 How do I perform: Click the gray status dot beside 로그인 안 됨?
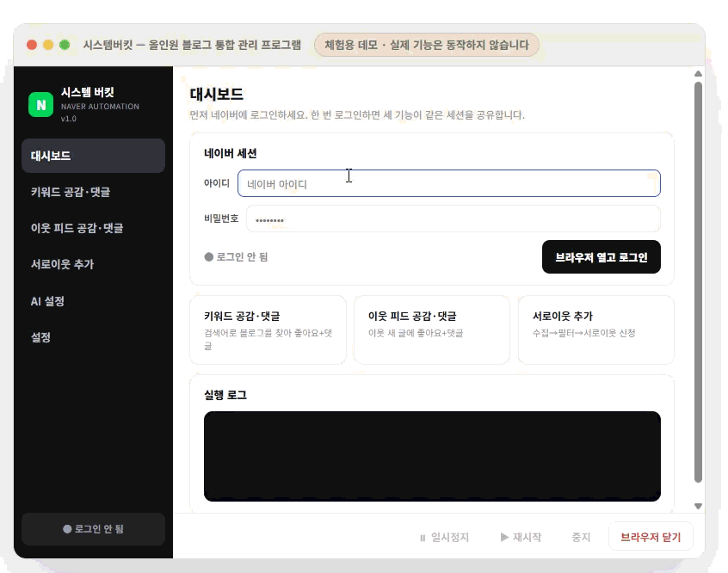pos(209,256)
